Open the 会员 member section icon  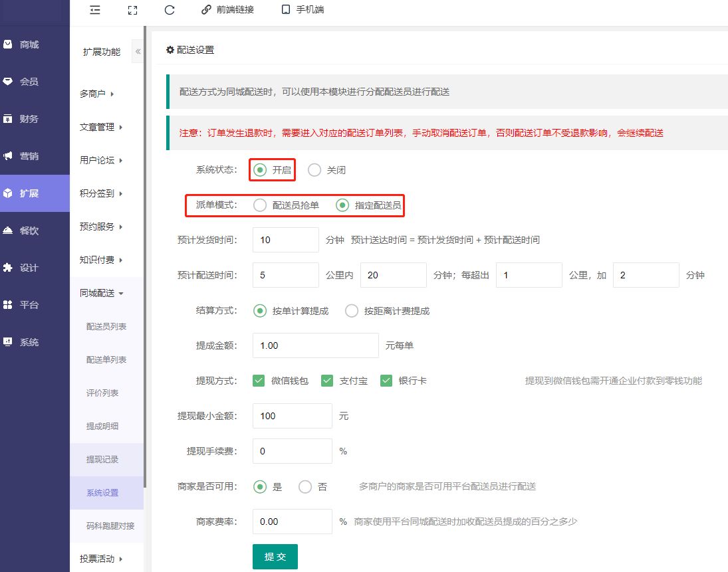(x=8, y=82)
